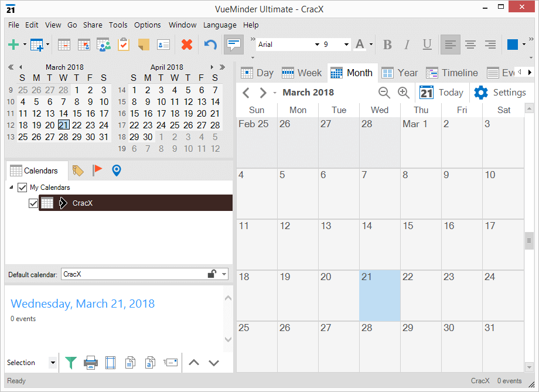Click the zoom in magnifier icon

[x=403, y=93]
